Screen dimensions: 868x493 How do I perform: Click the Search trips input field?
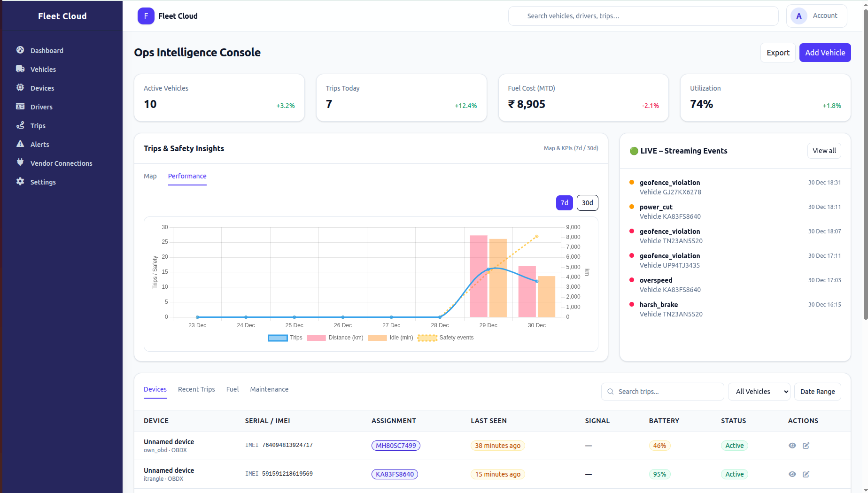[x=662, y=391]
